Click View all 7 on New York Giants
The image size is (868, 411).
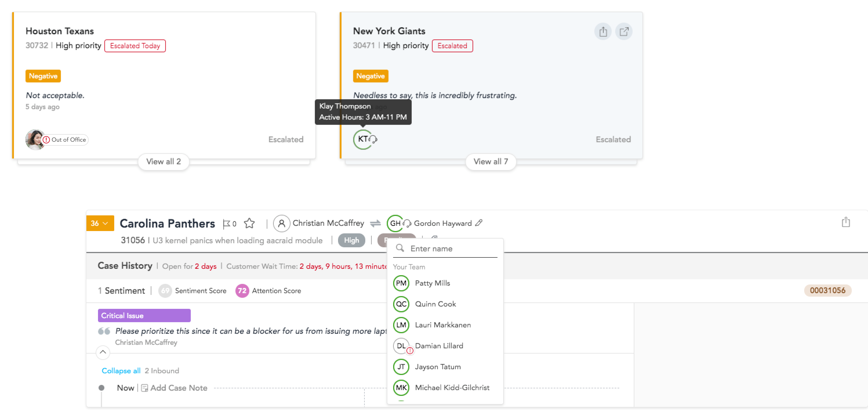pyautogui.click(x=491, y=162)
